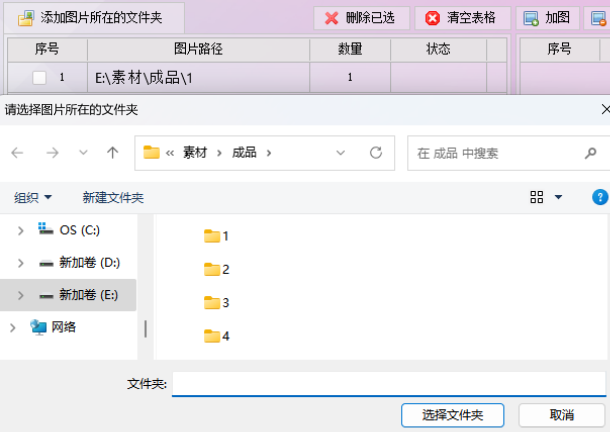Tick the checkbox in row 1
This screenshot has width=610, height=432.
pyautogui.click(x=39, y=77)
